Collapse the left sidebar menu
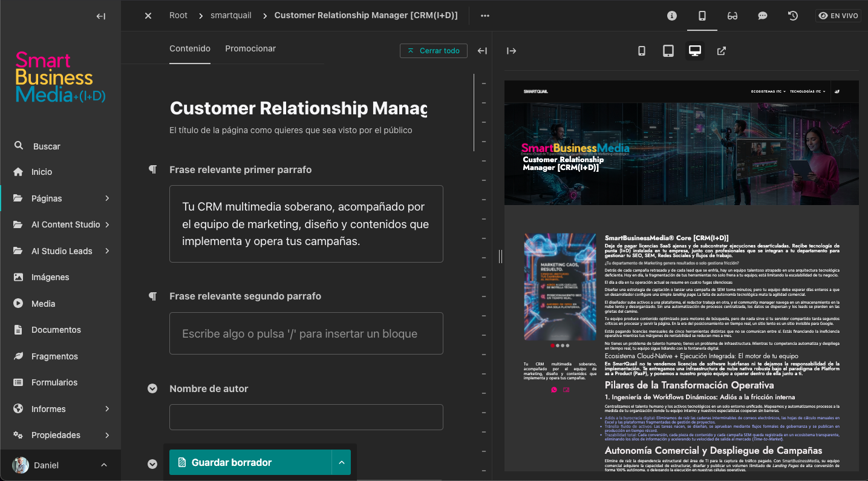868x481 pixels. (101, 16)
